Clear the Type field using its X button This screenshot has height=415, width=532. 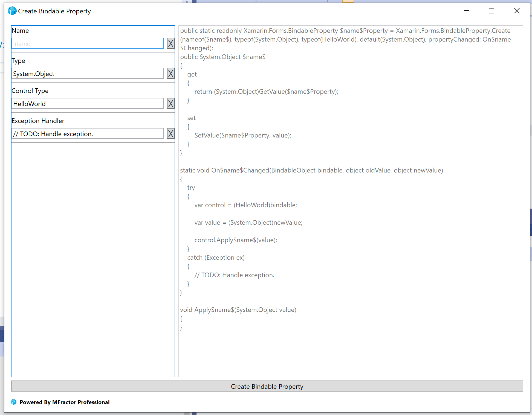click(x=170, y=73)
